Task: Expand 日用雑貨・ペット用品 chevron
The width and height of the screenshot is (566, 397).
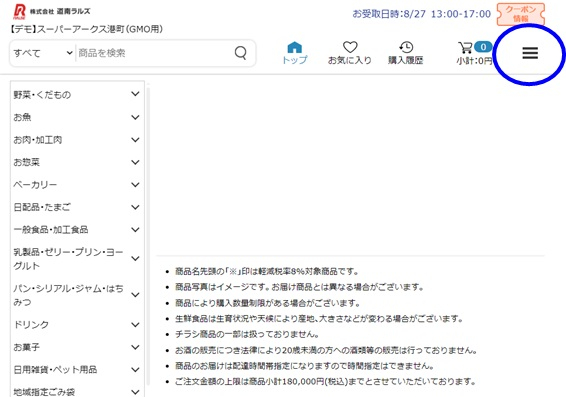Action: click(x=135, y=370)
